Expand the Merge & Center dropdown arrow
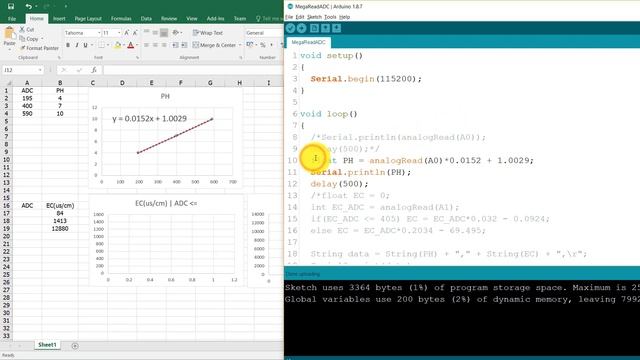Image resolution: width=640 pixels, height=360 pixels. pos(240,45)
